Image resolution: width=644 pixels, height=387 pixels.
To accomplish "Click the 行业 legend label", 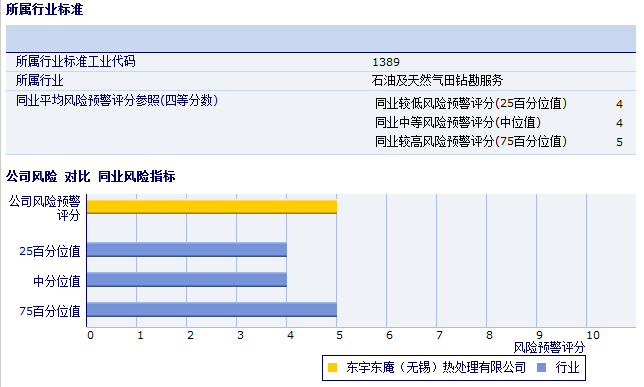I will coord(567,367).
